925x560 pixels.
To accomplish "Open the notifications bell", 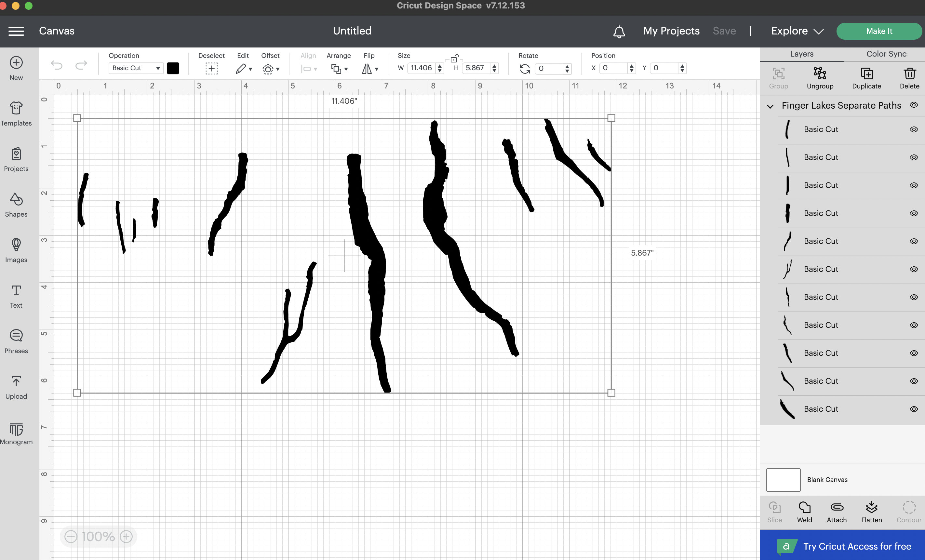I will click(619, 32).
